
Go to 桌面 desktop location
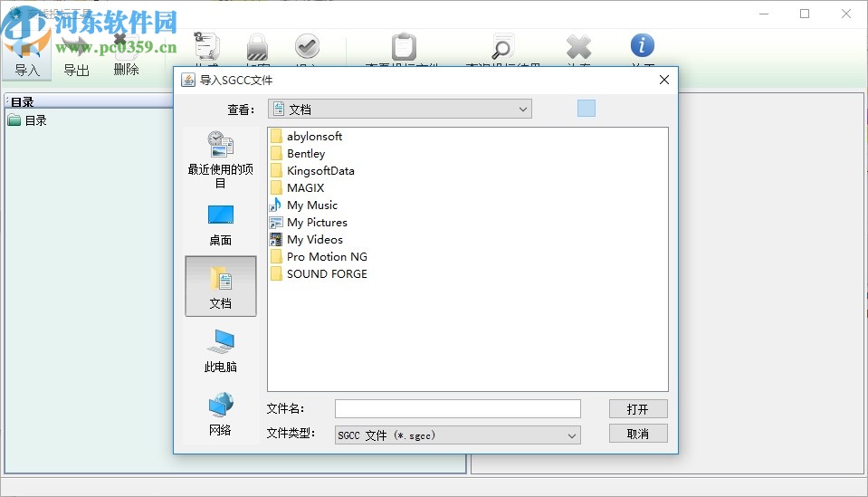pos(220,225)
